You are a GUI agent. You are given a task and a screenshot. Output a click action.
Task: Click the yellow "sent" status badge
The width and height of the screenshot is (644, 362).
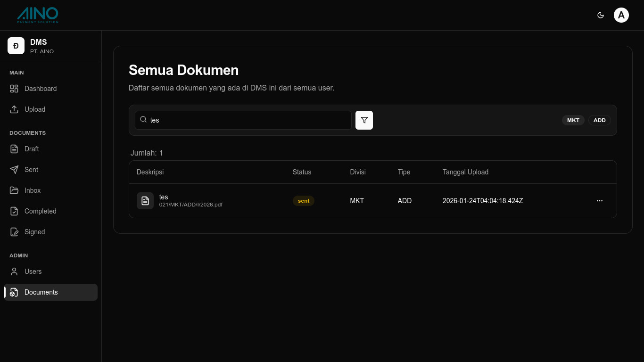tap(304, 201)
